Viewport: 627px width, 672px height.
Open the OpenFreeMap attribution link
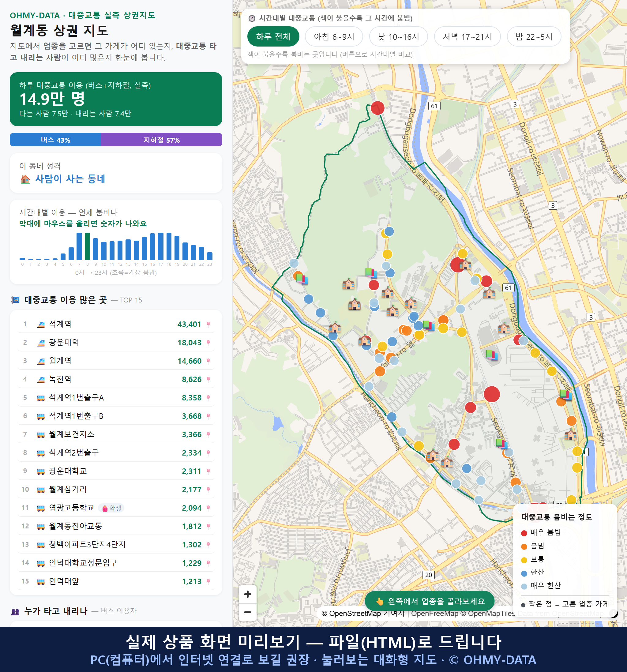point(434,614)
